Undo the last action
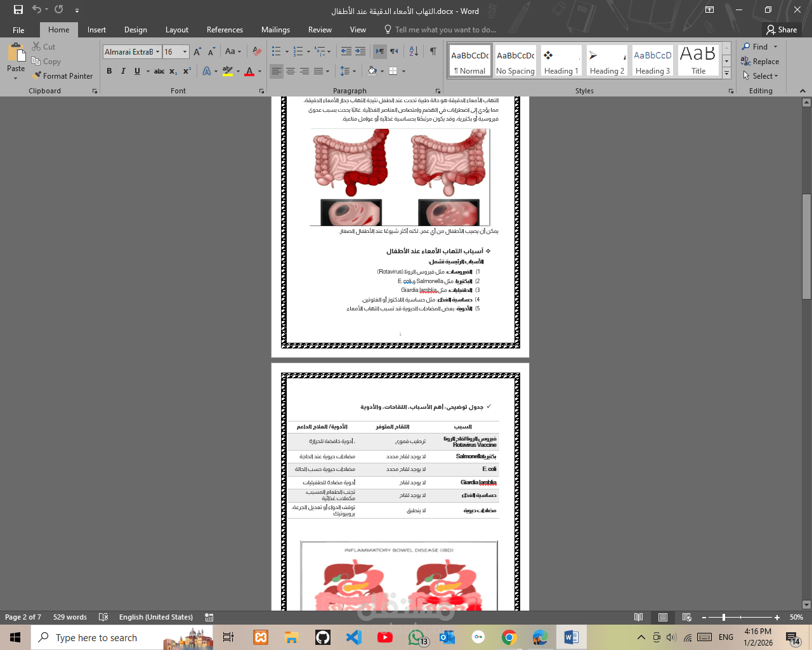 point(37,10)
